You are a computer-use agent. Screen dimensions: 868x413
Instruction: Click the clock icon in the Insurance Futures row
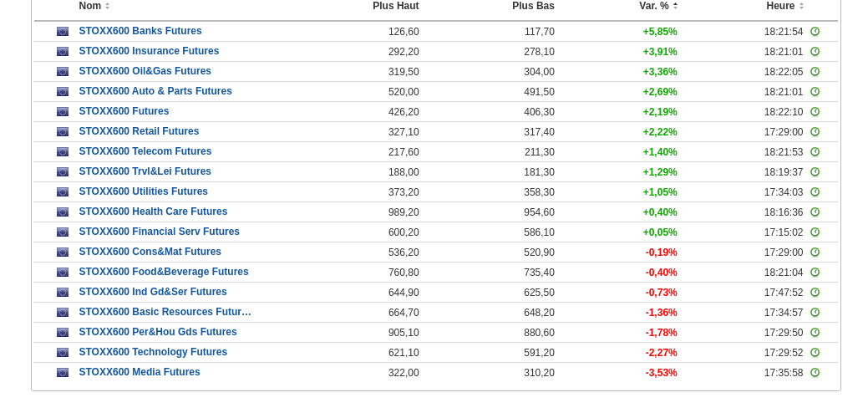pyautogui.click(x=815, y=52)
